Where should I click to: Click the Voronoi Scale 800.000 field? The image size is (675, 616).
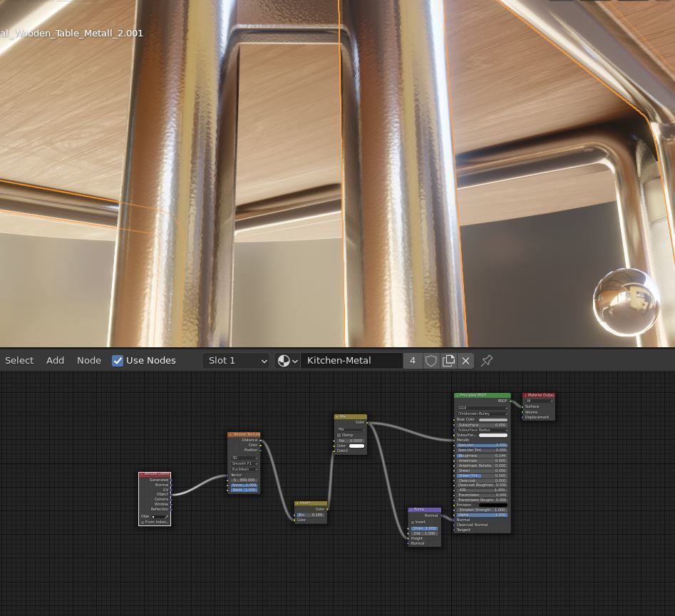click(x=244, y=480)
